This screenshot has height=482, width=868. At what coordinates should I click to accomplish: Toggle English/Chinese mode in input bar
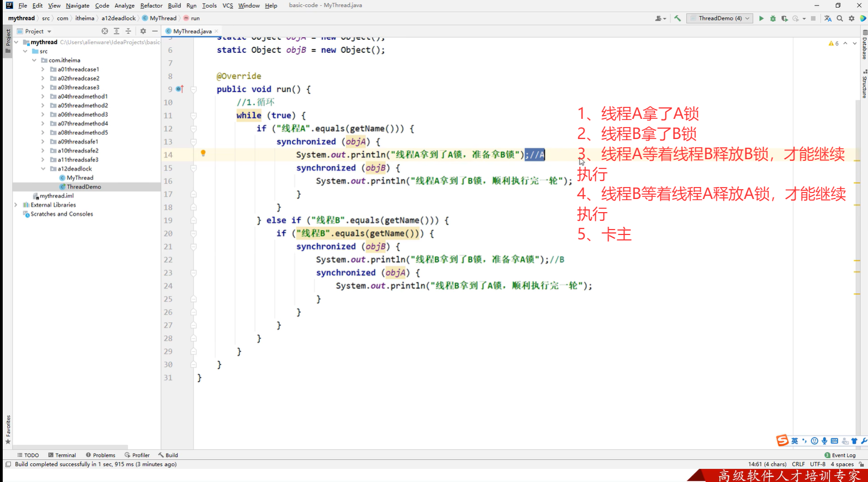(x=794, y=441)
